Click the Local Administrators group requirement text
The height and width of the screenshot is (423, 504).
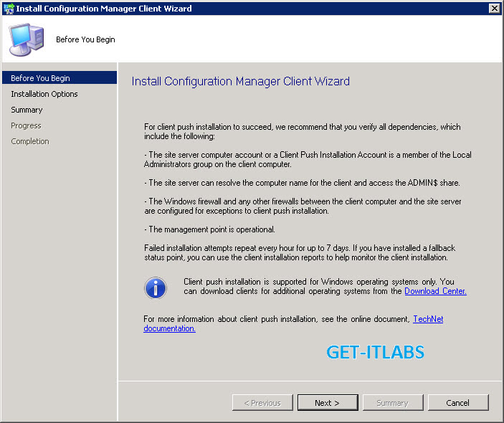point(308,159)
